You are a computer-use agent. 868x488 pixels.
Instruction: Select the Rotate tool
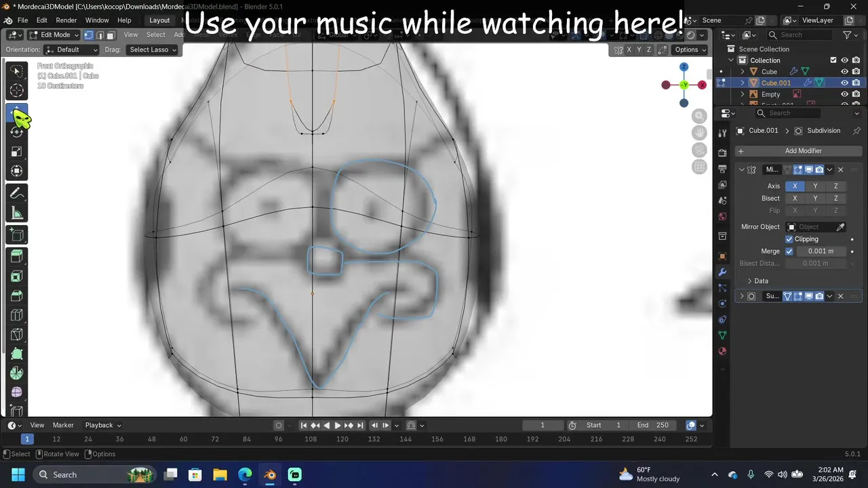pyautogui.click(x=17, y=132)
